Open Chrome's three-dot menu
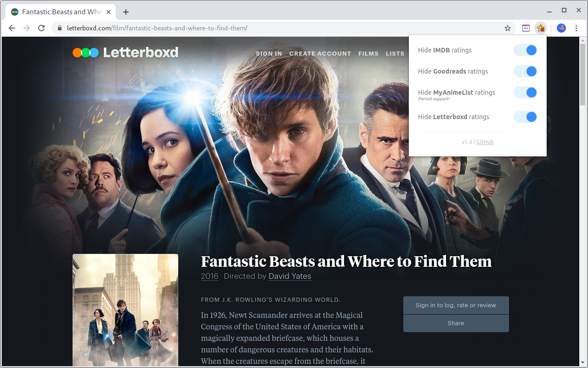588x368 pixels. (577, 28)
